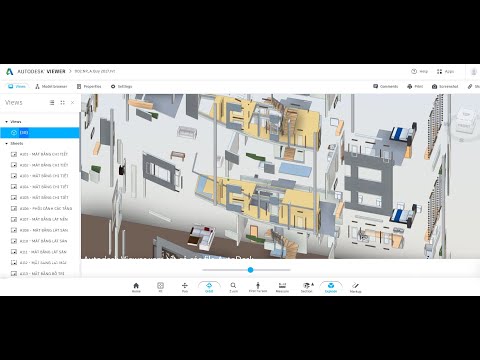This screenshot has height=360, width=480.
Task: Select the Orbit tool
Action: pyautogui.click(x=209, y=287)
